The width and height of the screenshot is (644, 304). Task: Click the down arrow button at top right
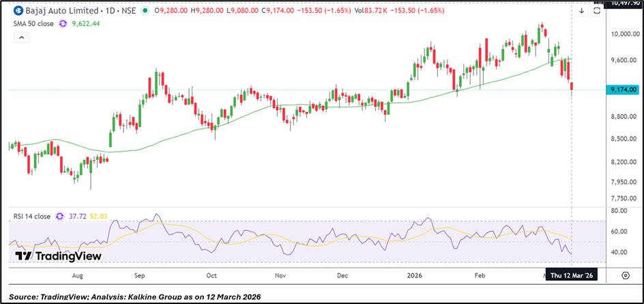[581, 11]
